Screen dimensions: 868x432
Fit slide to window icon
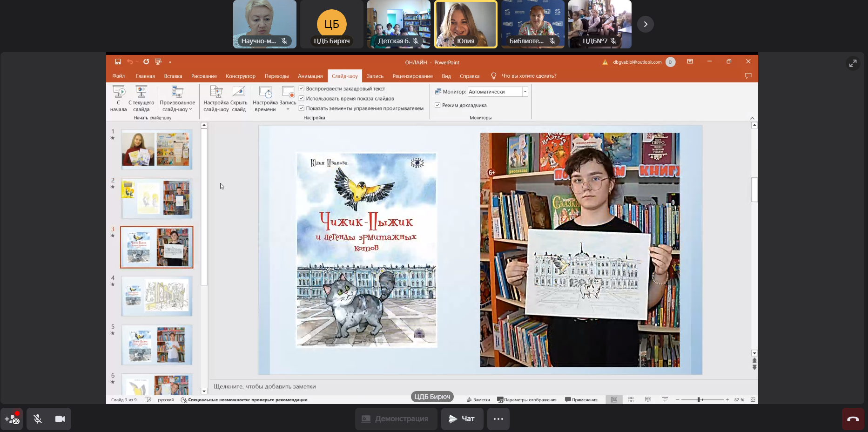753,400
